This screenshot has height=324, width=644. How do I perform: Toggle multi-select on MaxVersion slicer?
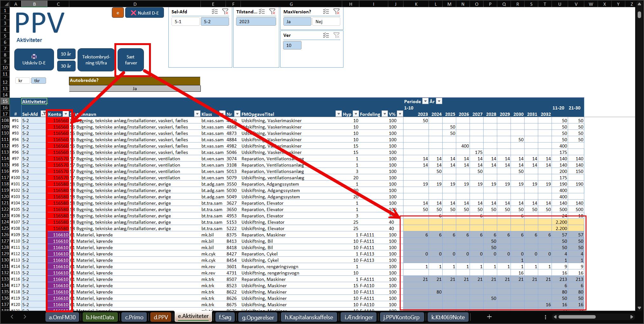(326, 12)
